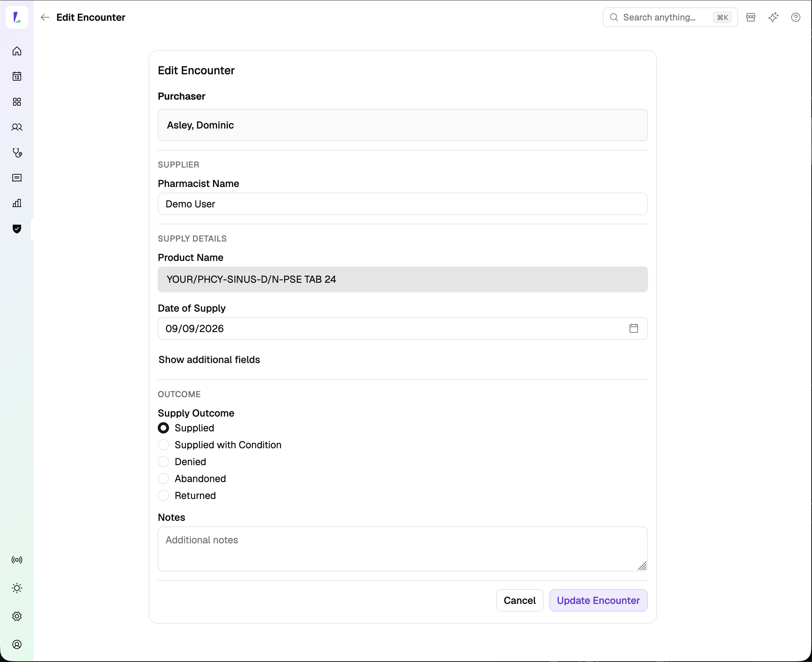
Task: Click the Product Name field
Action: tap(402, 279)
